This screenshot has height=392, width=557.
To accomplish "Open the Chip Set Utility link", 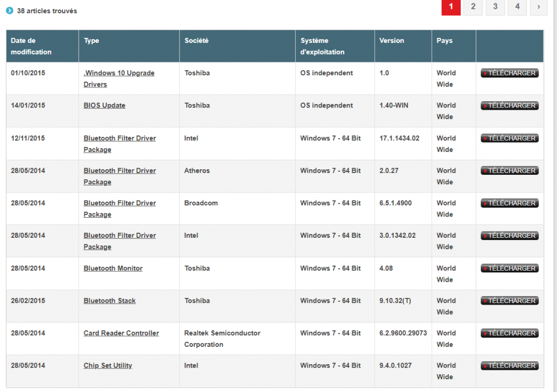I will coord(108,366).
